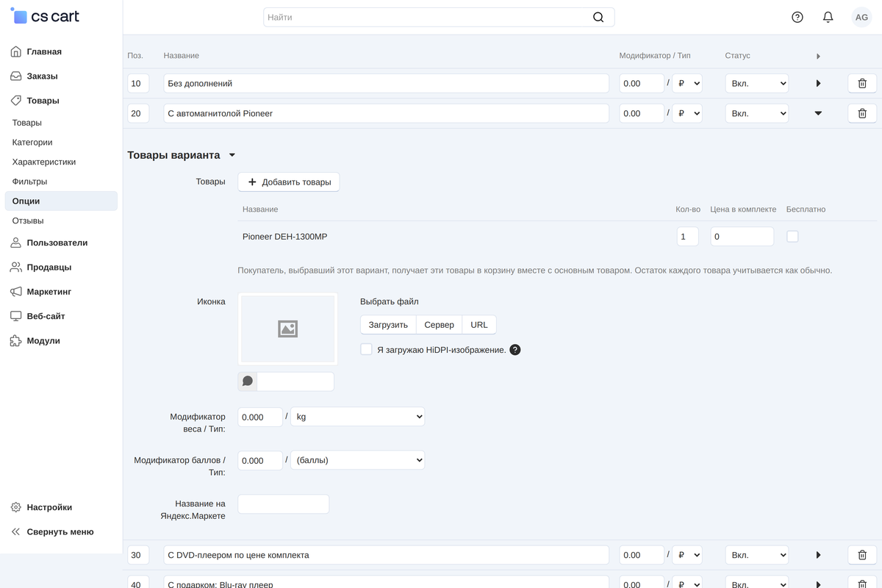Delete the 'Без дополнений' variant
The width and height of the screenshot is (882, 588).
[862, 84]
